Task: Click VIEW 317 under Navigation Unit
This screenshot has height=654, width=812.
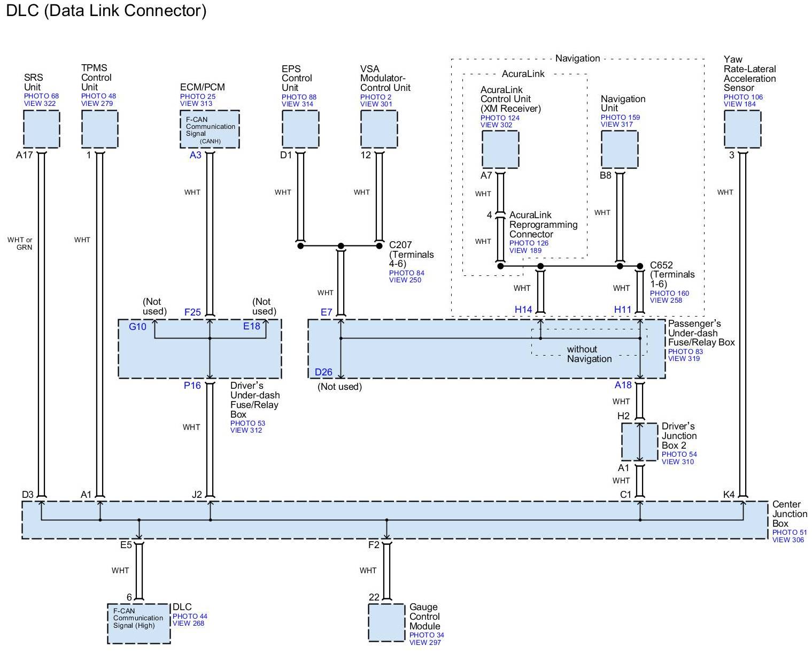Action: [x=616, y=125]
